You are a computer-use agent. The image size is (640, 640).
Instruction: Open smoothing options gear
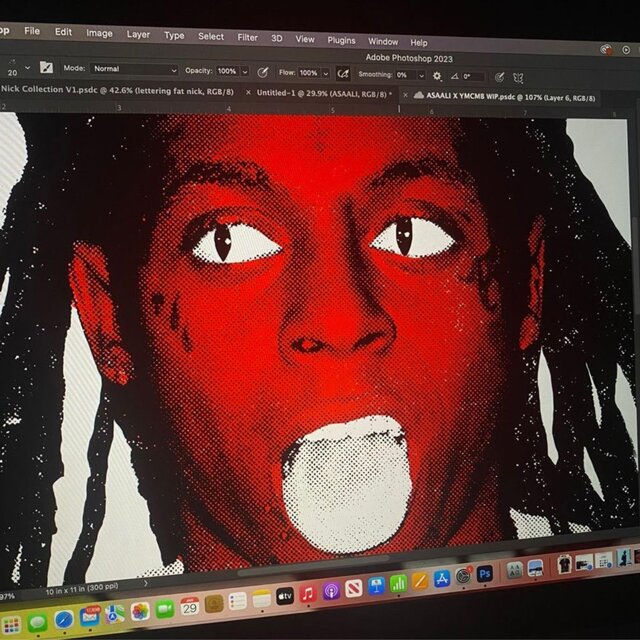coord(437,76)
